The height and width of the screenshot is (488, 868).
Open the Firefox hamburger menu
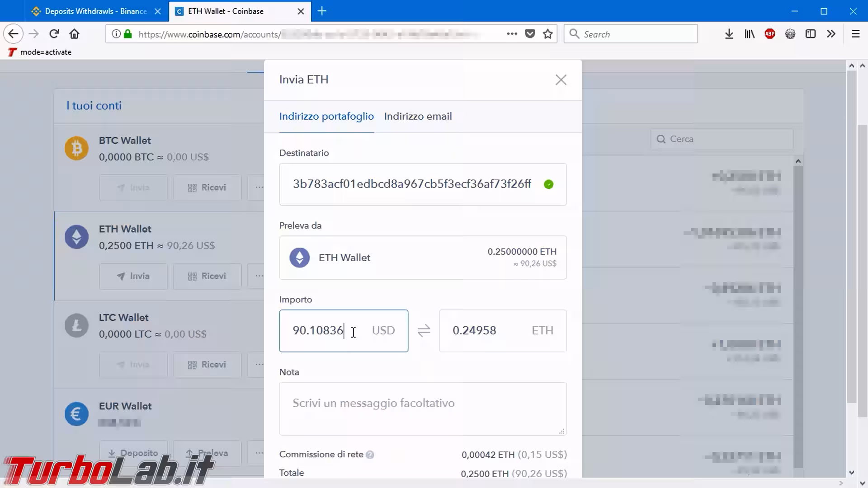(x=855, y=34)
